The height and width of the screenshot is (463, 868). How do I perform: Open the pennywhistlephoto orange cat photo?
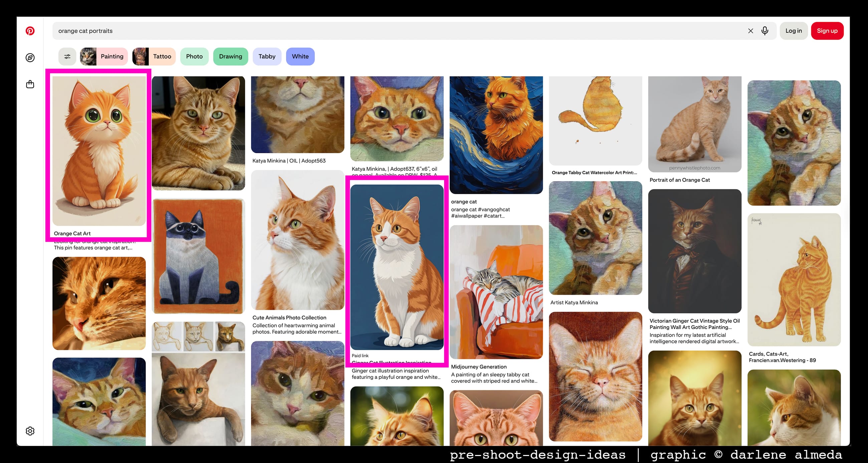click(x=694, y=124)
